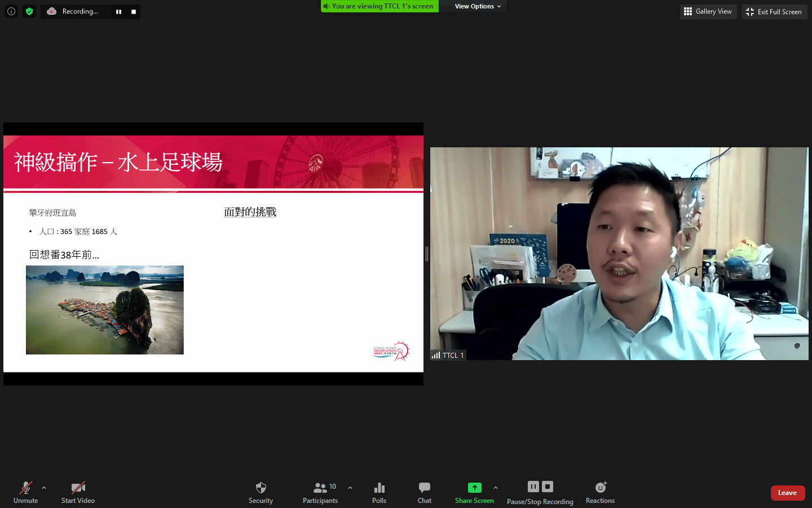The image size is (812, 508).
Task: Click Exit Full Screen
Action: coord(774,11)
